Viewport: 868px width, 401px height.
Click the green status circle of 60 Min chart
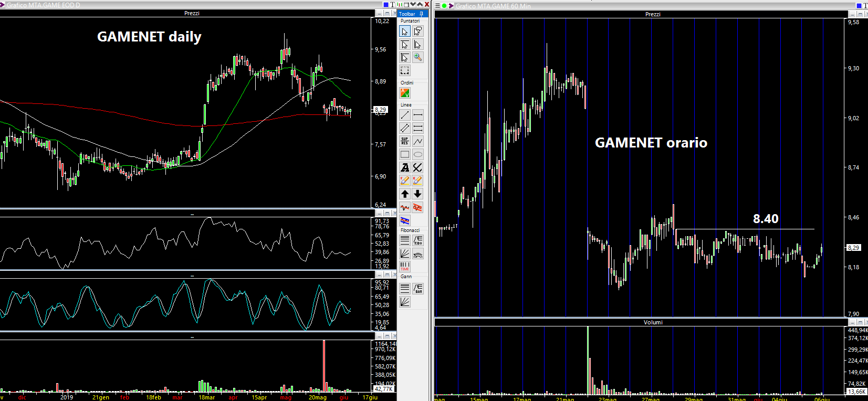tap(444, 6)
